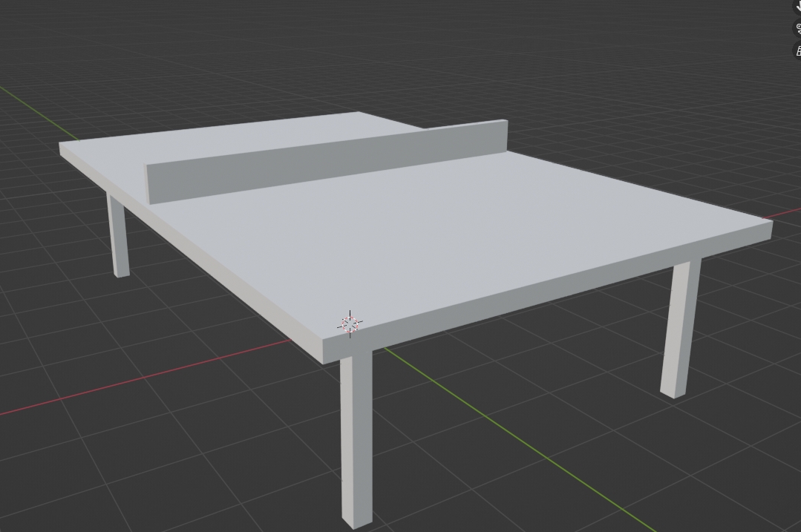Viewport: 801px width, 532px height.
Task: Switch perspective/orthographic with the grid icon
Action: pyautogui.click(x=798, y=50)
